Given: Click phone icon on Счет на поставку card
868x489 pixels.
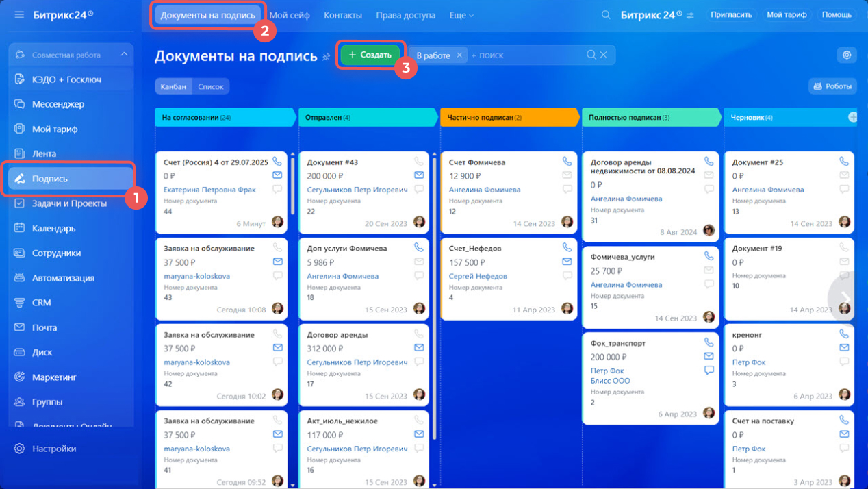Looking at the screenshot, I should pos(844,421).
